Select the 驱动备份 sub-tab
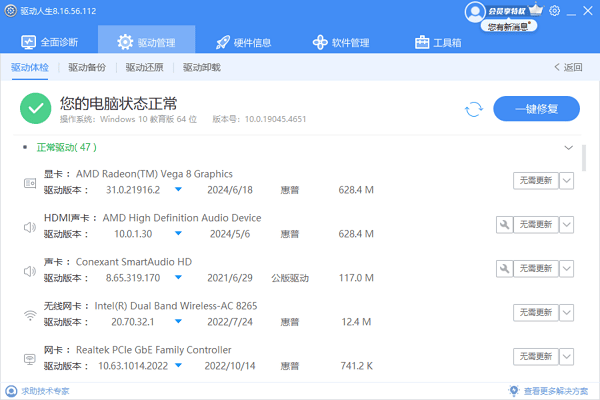 87,67
